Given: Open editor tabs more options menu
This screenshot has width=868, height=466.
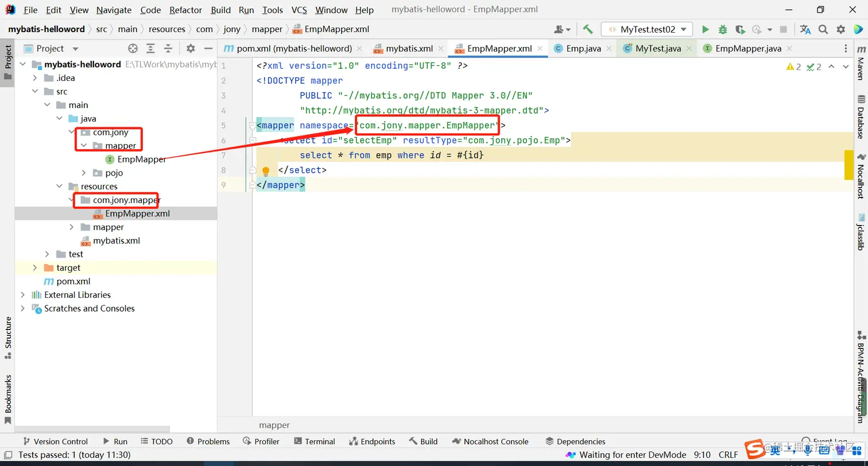Looking at the screenshot, I should coord(846,49).
